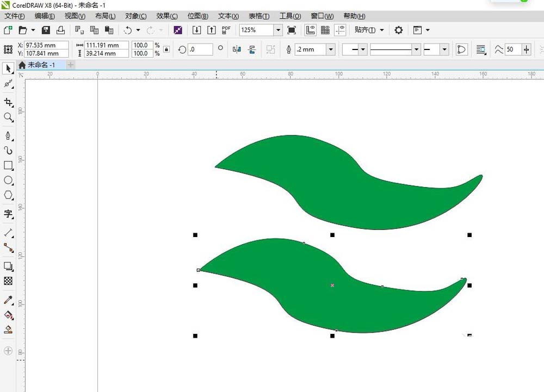Screen dimensions: 544x392
Task: Select the Crop tool in toolbox
Action: click(8, 102)
